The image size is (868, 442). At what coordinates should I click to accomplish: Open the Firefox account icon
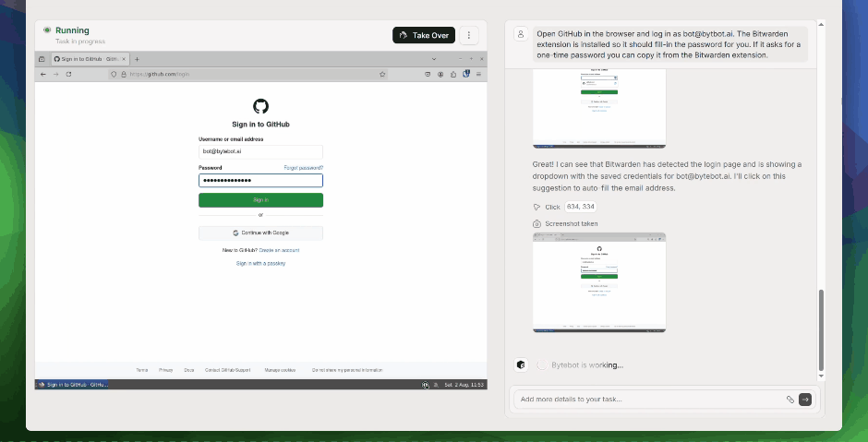pos(440,74)
